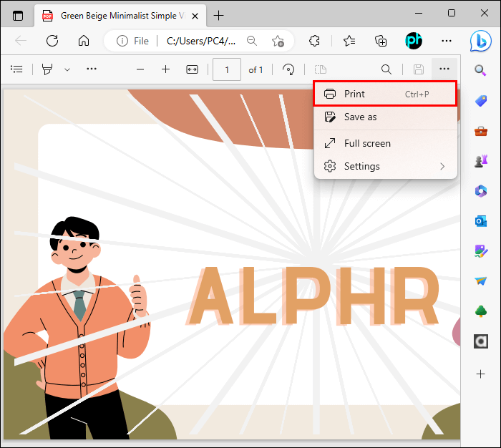This screenshot has width=501, height=448.
Task: Open sidebar Outlook icon
Action: 480,221
